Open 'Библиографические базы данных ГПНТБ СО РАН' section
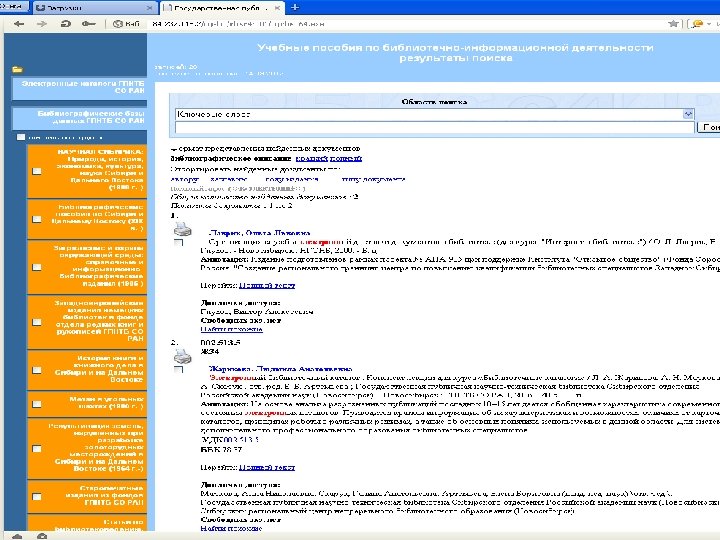 [x=80, y=117]
